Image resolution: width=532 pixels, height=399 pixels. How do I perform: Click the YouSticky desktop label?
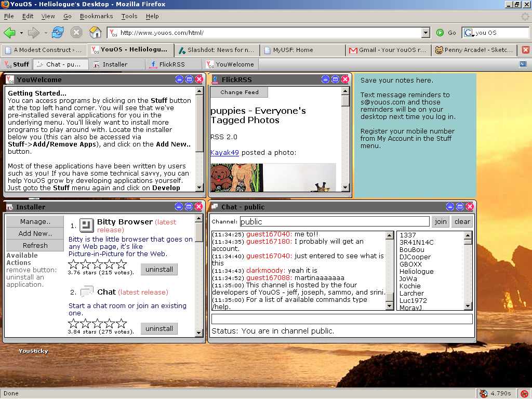33,351
